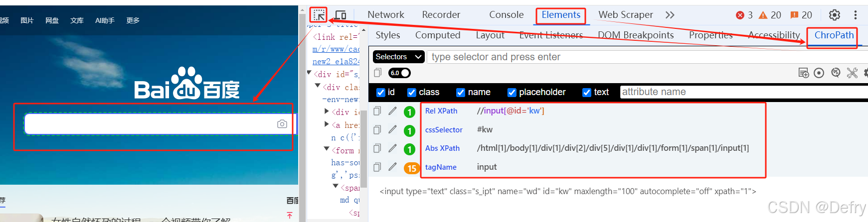Expand the div i child node

327,111
